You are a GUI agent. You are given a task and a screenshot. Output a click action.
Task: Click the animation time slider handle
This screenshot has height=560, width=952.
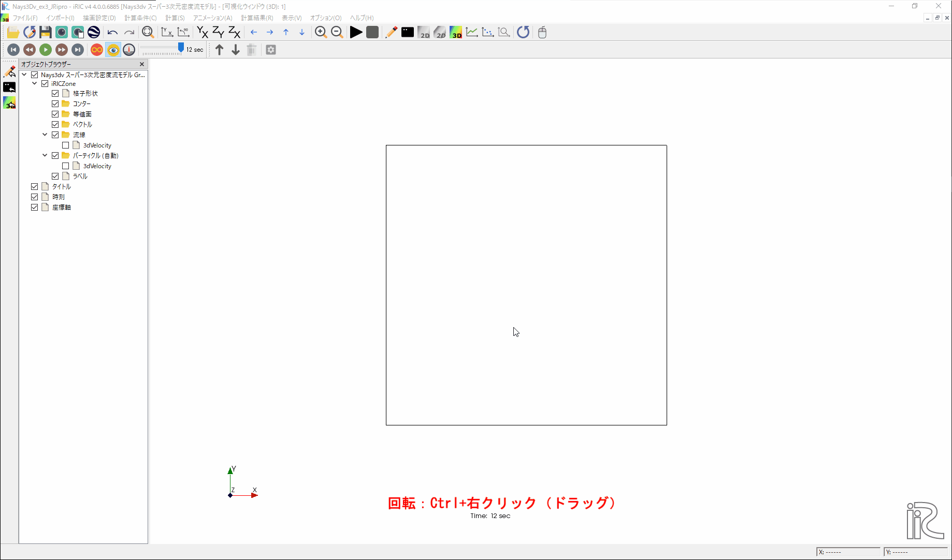click(181, 48)
